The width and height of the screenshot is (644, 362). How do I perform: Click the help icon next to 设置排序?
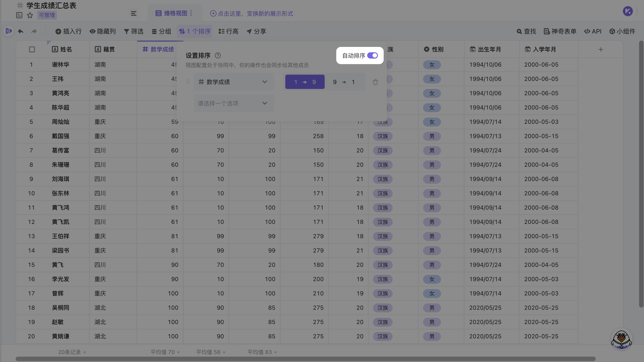click(218, 55)
